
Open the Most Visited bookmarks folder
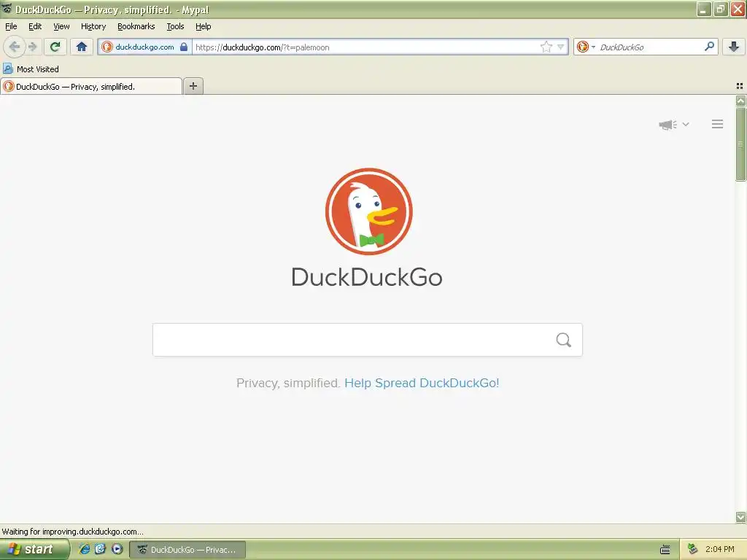coord(31,69)
